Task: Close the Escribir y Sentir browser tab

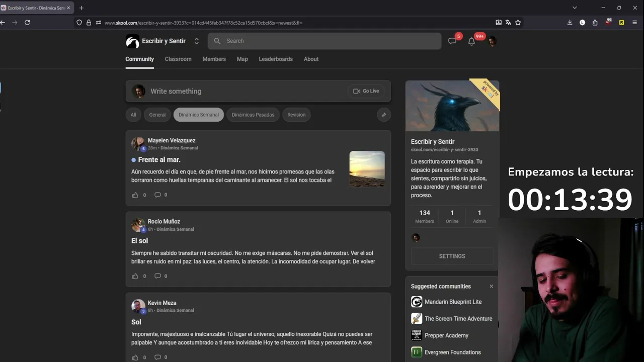Action: (x=68, y=8)
